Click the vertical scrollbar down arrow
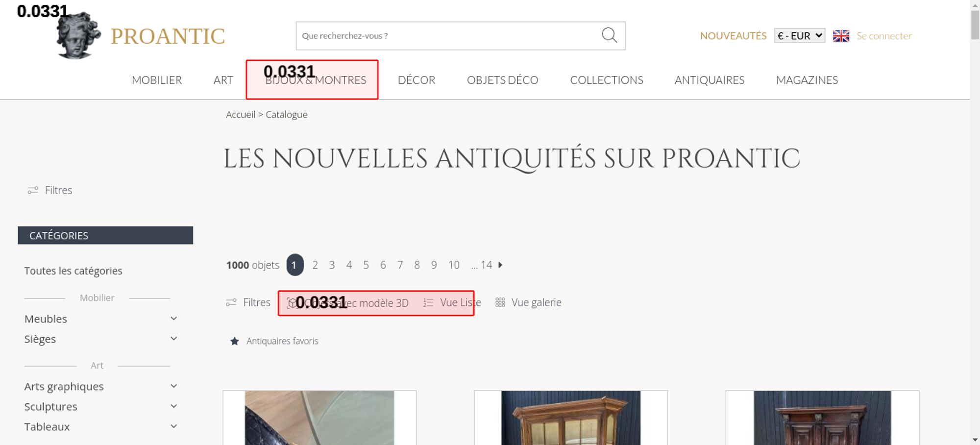The height and width of the screenshot is (445, 980). [x=975, y=440]
